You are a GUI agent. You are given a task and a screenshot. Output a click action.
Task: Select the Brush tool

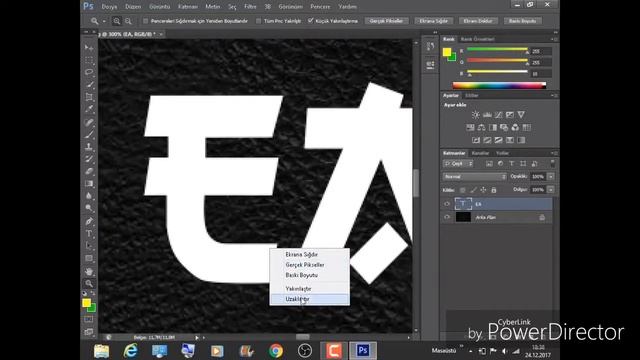pos(89,134)
